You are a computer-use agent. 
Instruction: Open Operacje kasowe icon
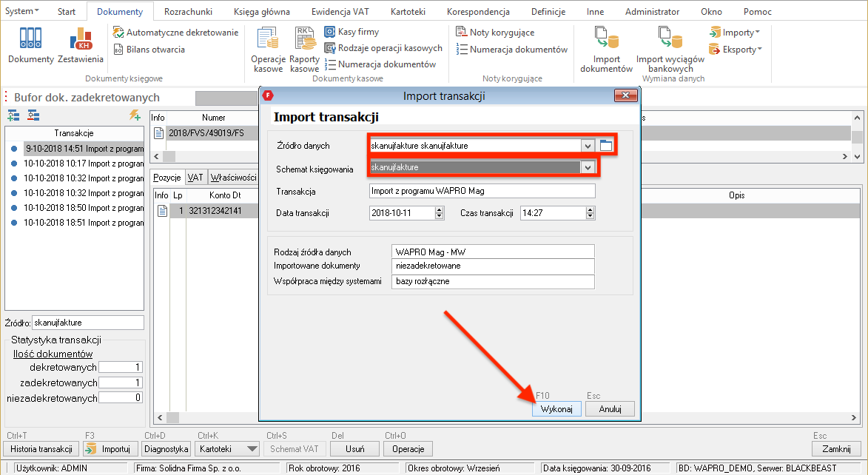[267, 49]
